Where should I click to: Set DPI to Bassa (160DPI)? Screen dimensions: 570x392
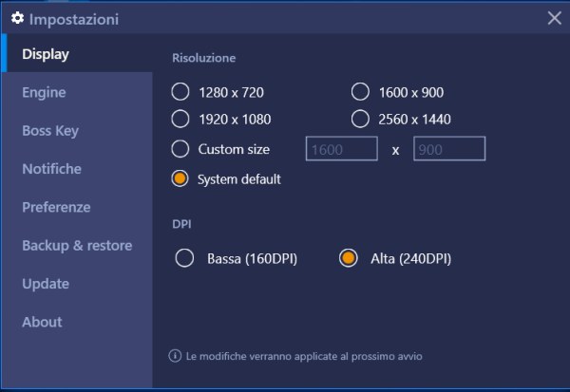pyautogui.click(x=187, y=257)
